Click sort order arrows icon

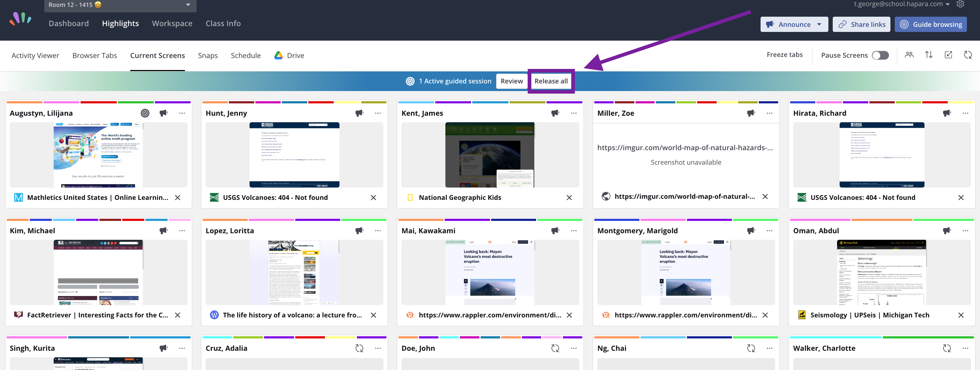point(928,55)
